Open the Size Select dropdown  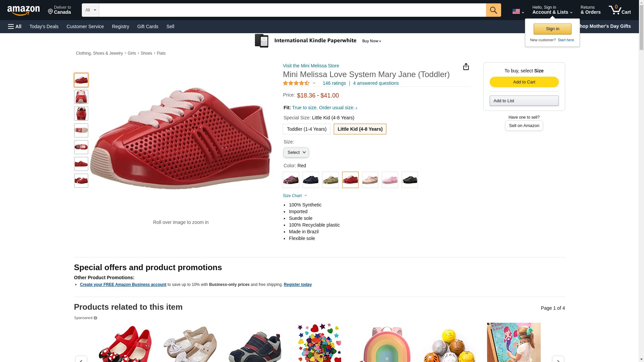tap(296, 153)
